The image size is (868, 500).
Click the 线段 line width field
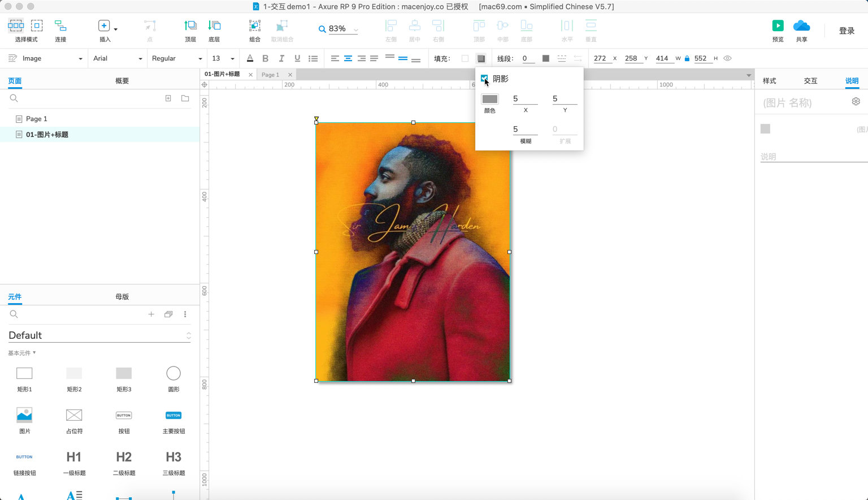528,58
